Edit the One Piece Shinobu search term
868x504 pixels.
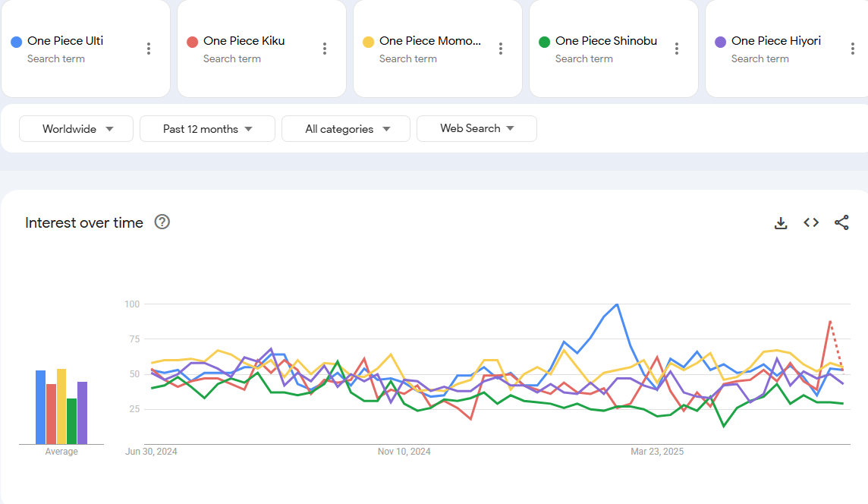coord(606,41)
